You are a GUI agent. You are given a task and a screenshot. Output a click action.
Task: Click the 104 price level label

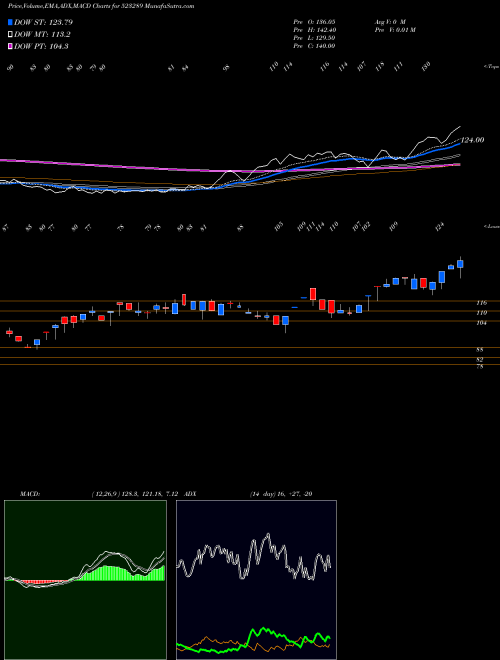point(482,323)
